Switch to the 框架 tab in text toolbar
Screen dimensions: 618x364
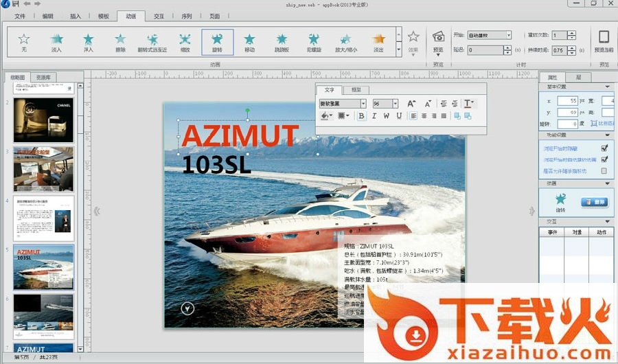click(356, 90)
